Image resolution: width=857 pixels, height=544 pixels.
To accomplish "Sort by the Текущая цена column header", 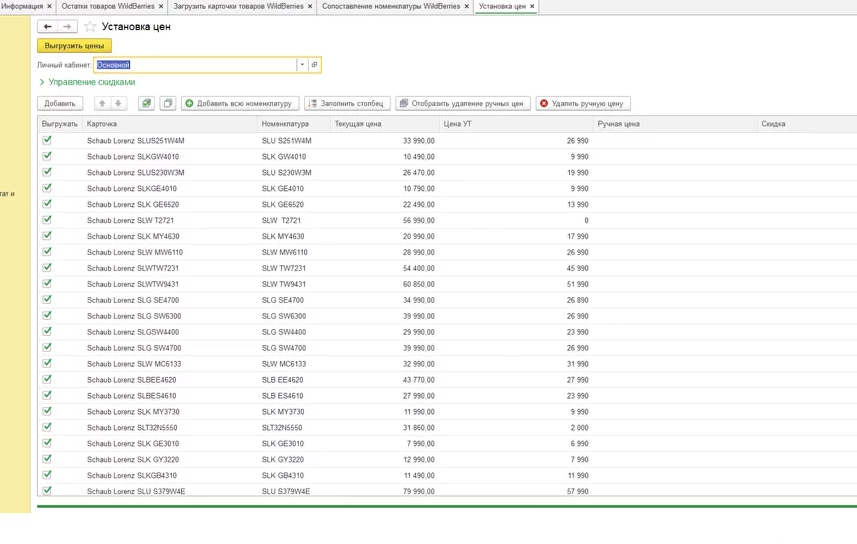I will [385, 124].
